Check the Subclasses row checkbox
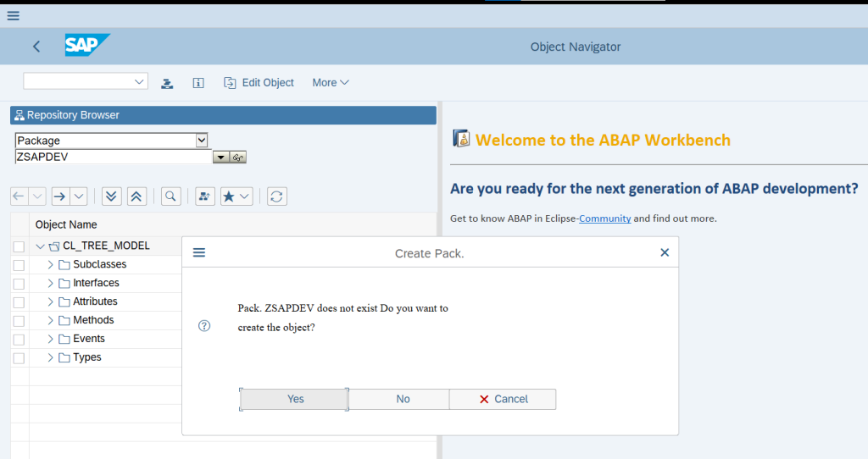This screenshot has width=868, height=459. [x=19, y=265]
